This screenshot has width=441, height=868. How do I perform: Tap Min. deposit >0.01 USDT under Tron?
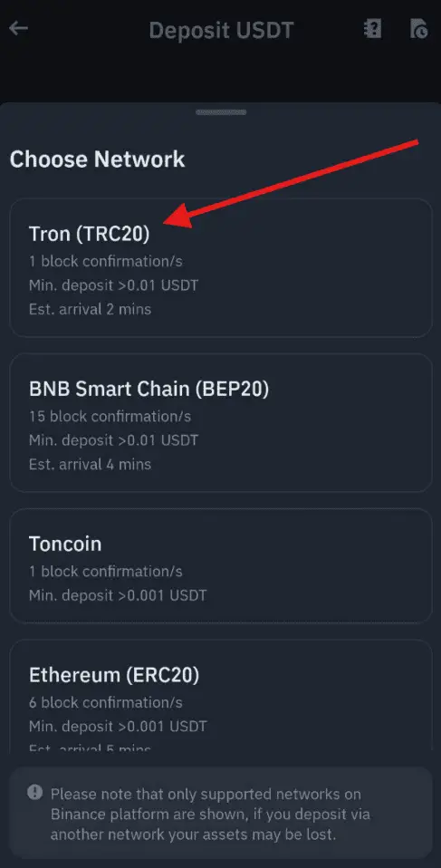coord(113,285)
